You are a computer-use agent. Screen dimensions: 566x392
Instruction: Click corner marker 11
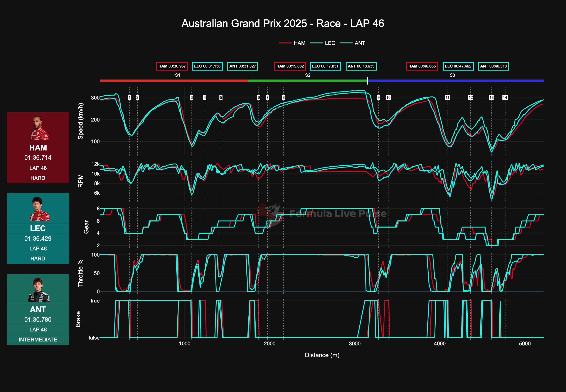point(447,98)
